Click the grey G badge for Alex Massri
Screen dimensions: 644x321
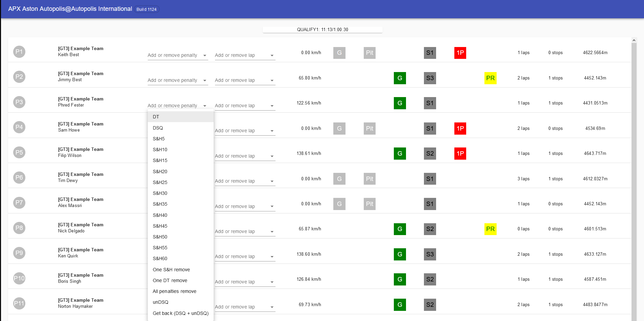pyautogui.click(x=339, y=204)
